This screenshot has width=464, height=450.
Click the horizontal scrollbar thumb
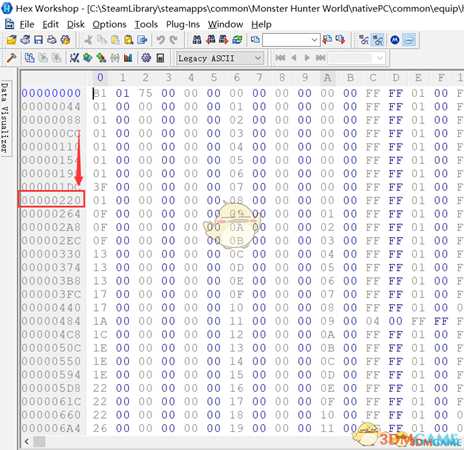(39, 442)
